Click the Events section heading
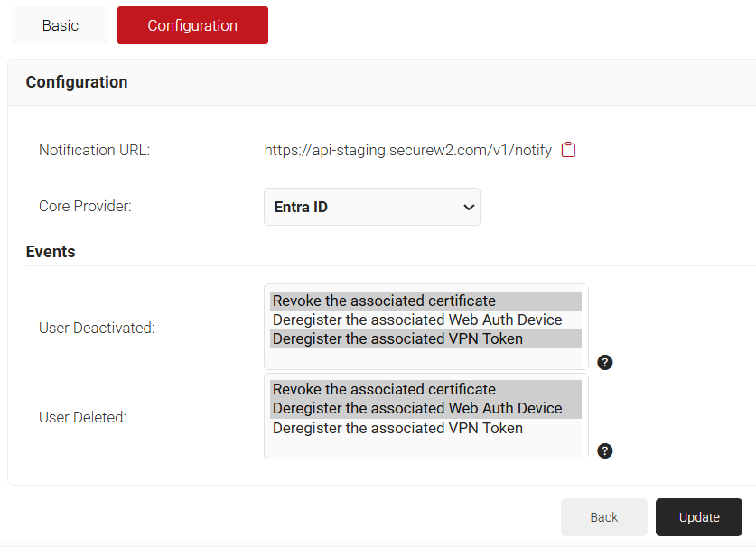The image size is (756, 547). [51, 252]
